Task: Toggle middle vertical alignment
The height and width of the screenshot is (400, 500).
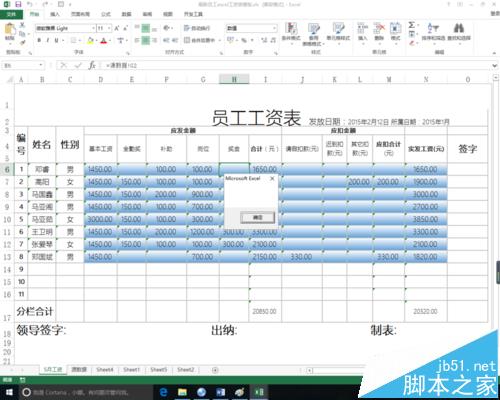Action: point(146,28)
